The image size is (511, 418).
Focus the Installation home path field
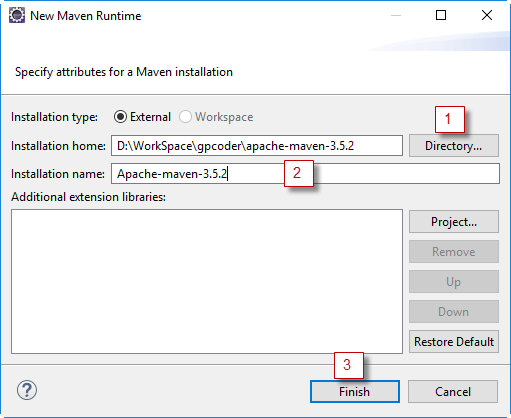coord(257,146)
